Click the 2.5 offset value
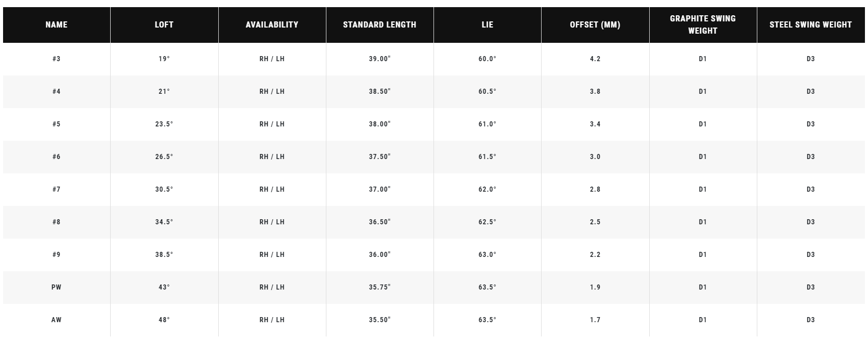The height and width of the screenshot is (339, 868). pyautogui.click(x=595, y=222)
